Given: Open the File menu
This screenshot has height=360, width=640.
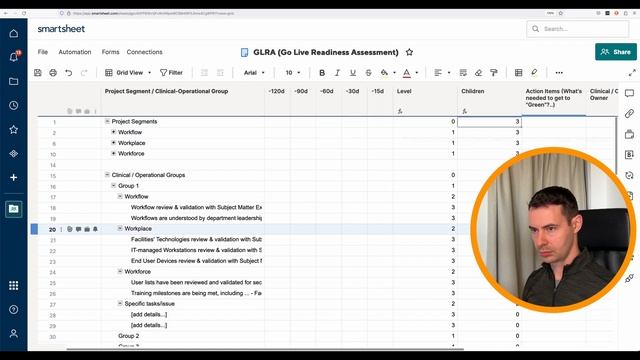Looking at the screenshot, I should (43, 52).
